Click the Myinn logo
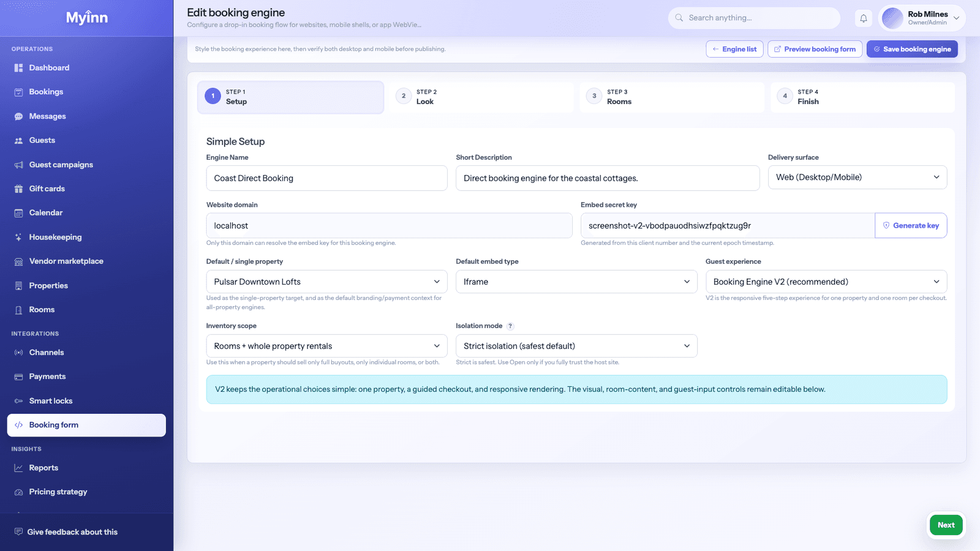Viewport: 980px width, 551px height. (87, 18)
